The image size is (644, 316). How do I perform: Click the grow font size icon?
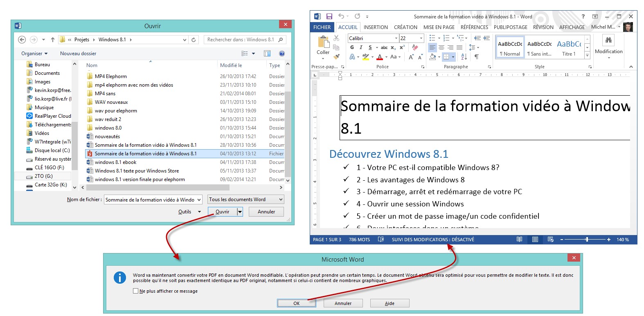411,57
